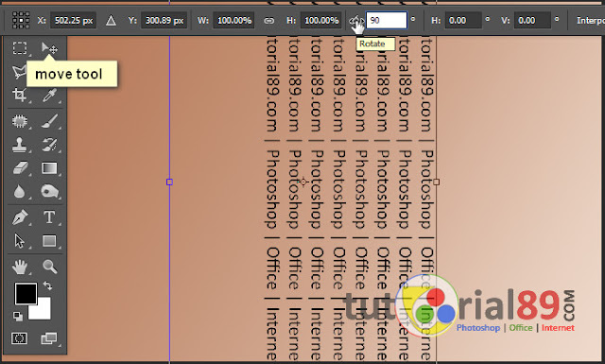Select the Spot Healing Brush tool

(x=19, y=121)
